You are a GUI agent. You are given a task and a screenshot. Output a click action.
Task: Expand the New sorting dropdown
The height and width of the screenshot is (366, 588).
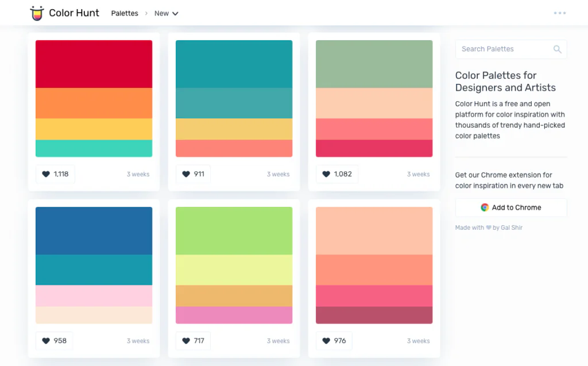(x=167, y=13)
